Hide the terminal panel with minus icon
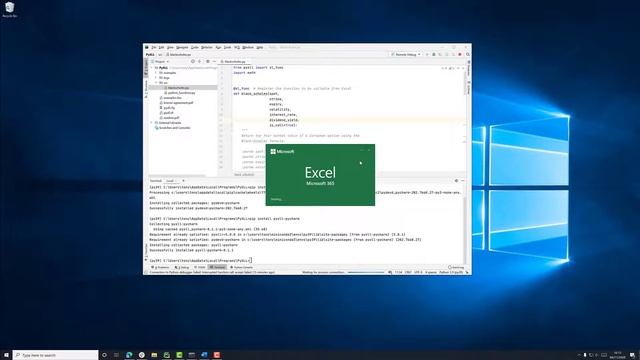Screen dimensions: 640x360 click(462, 181)
